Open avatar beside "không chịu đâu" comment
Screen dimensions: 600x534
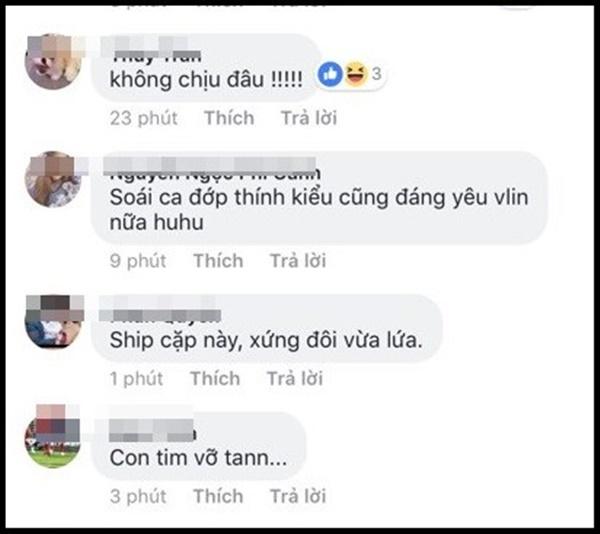click(53, 62)
